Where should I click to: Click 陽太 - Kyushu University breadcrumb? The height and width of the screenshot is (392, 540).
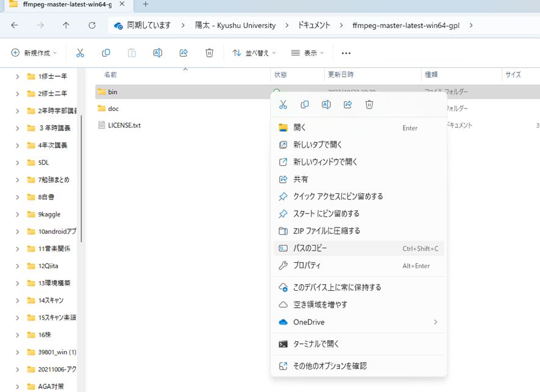tap(235, 25)
